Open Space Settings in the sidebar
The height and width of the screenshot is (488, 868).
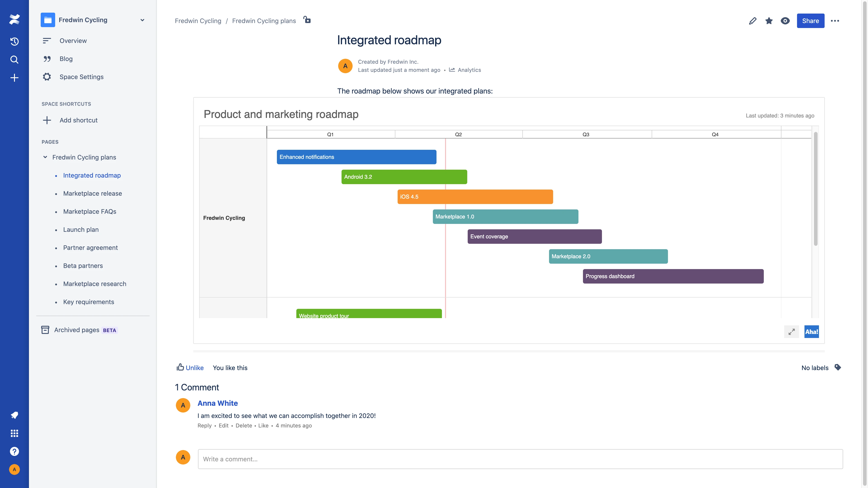82,77
